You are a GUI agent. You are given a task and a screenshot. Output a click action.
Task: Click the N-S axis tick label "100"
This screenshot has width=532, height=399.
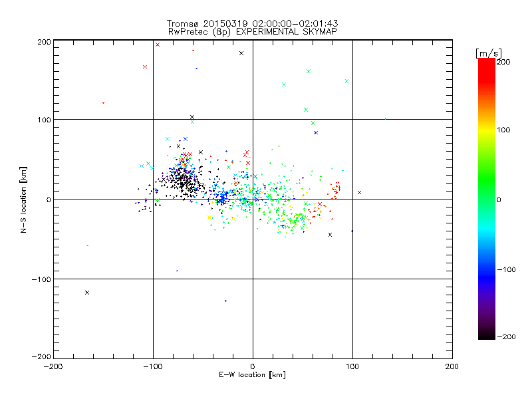44,120
